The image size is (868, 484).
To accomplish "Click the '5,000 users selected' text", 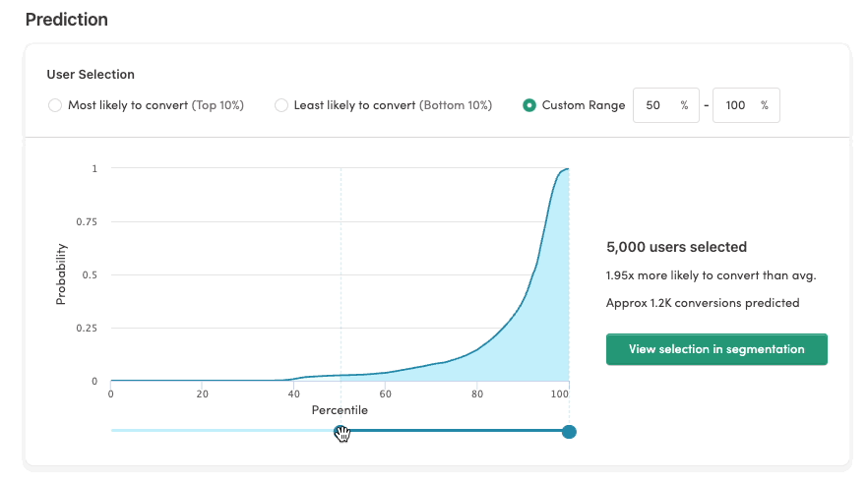I will (x=676, y=247).
